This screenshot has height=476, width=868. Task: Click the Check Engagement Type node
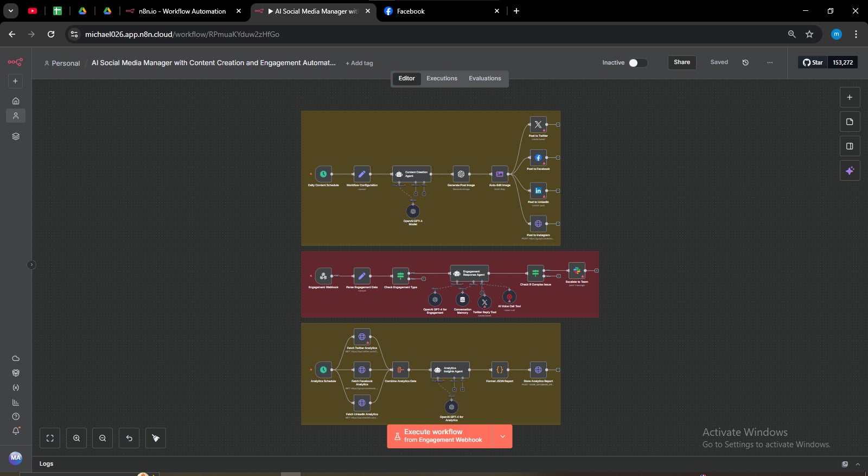[x=400, y=276]
